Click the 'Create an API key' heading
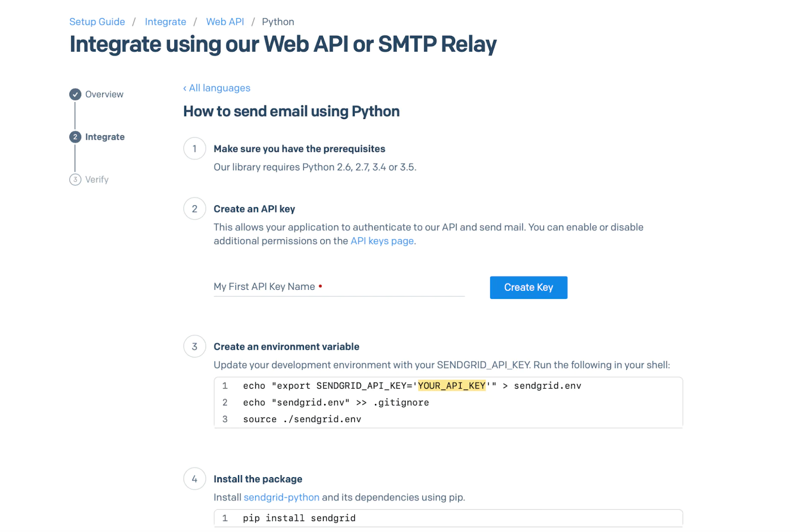The height and width of the screenshot is (532, 797). click(x=254, y=209)
